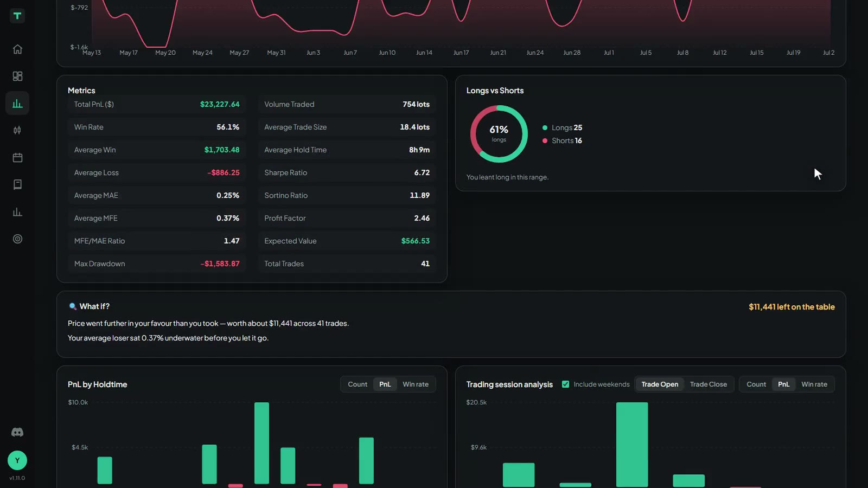Click the You leant long in this range text
Viewport: 868px width, 488px height.
[507, 177]
